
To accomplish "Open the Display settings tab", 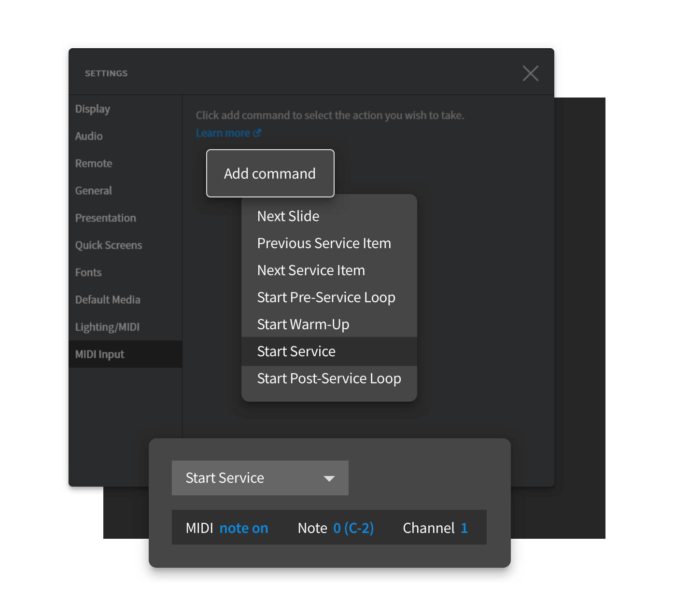I will (126, 109).
